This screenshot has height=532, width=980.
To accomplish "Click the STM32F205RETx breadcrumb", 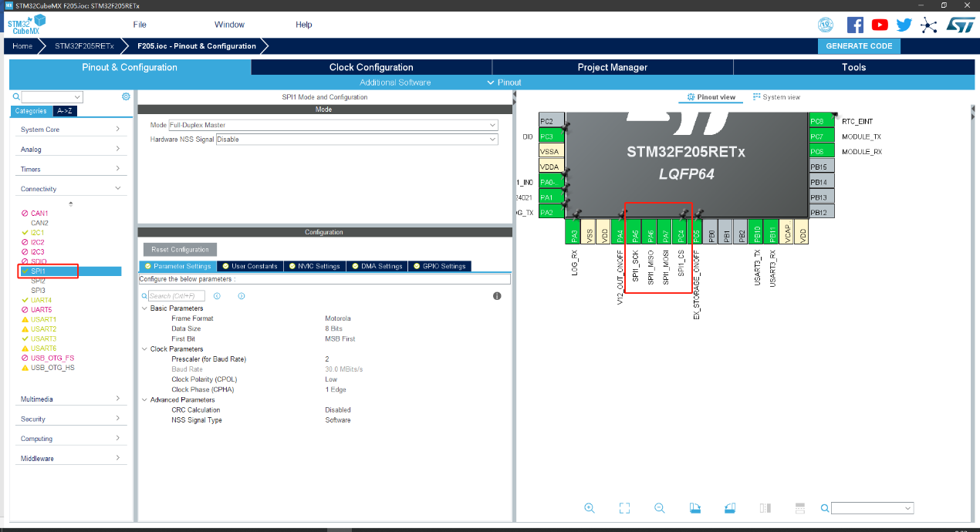I will point(84,46).
